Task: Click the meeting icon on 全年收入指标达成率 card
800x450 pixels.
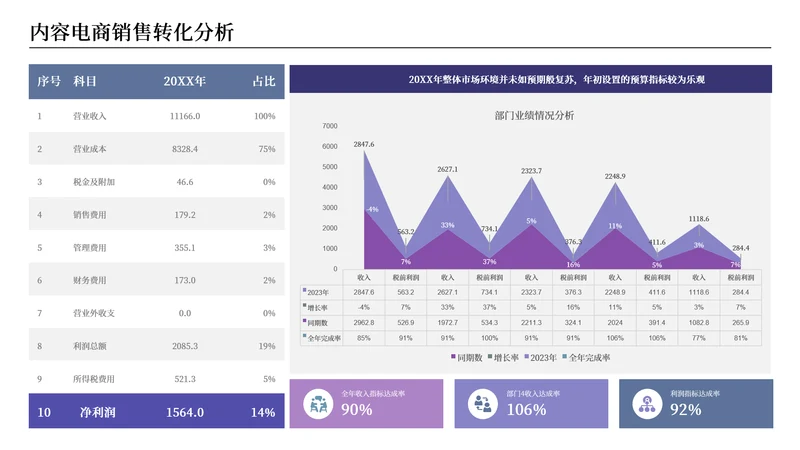Action: (x=318, y=404)
